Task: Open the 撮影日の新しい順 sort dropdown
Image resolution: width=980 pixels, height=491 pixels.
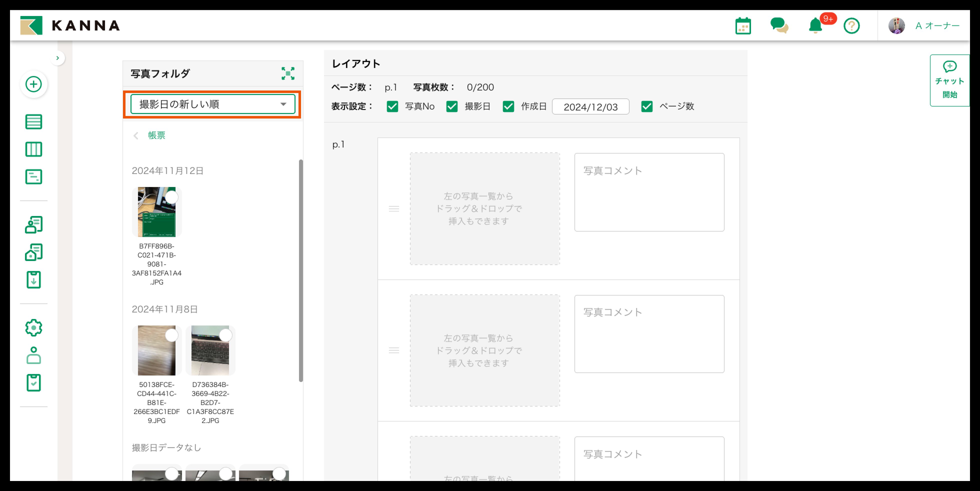Action: [x=213, y=104]
